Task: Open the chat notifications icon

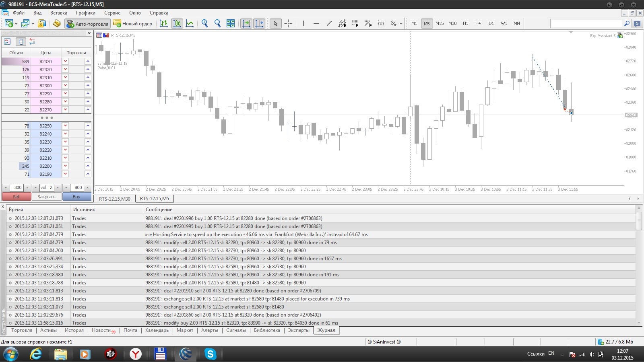Action: pos(637,23)
